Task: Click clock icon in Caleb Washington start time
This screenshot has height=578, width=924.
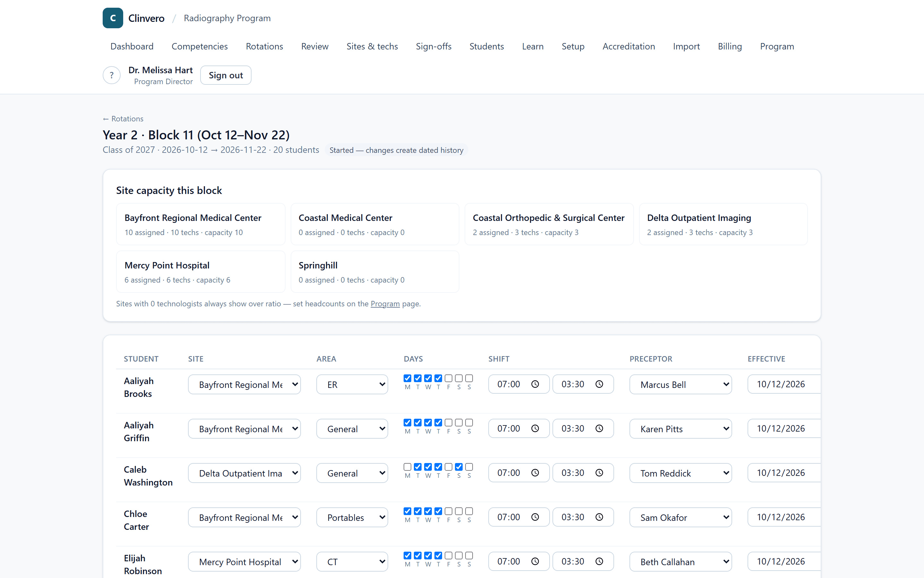Action: click(535, 473)
